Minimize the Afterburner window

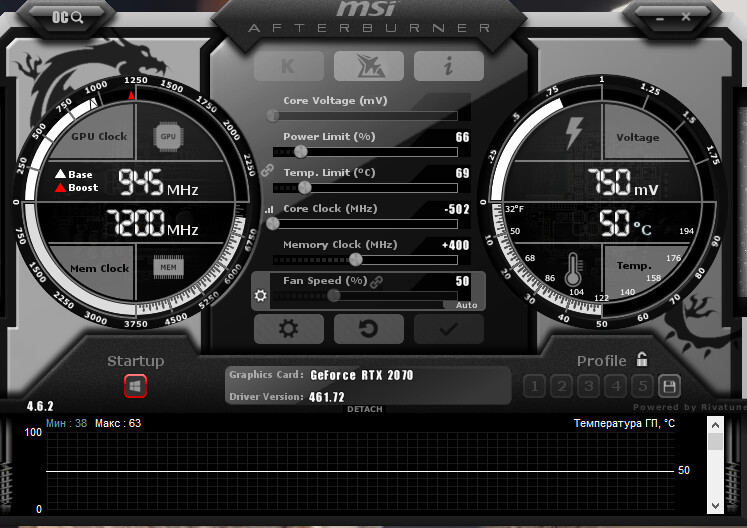660,19
